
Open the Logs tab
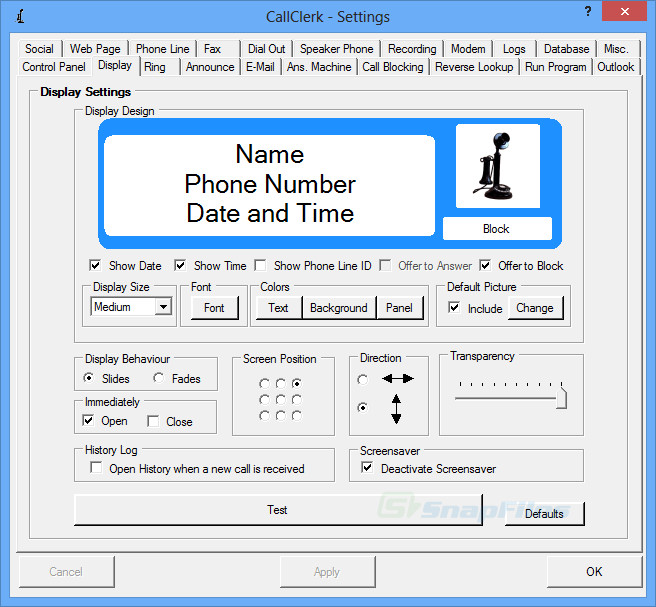point(514,49)
